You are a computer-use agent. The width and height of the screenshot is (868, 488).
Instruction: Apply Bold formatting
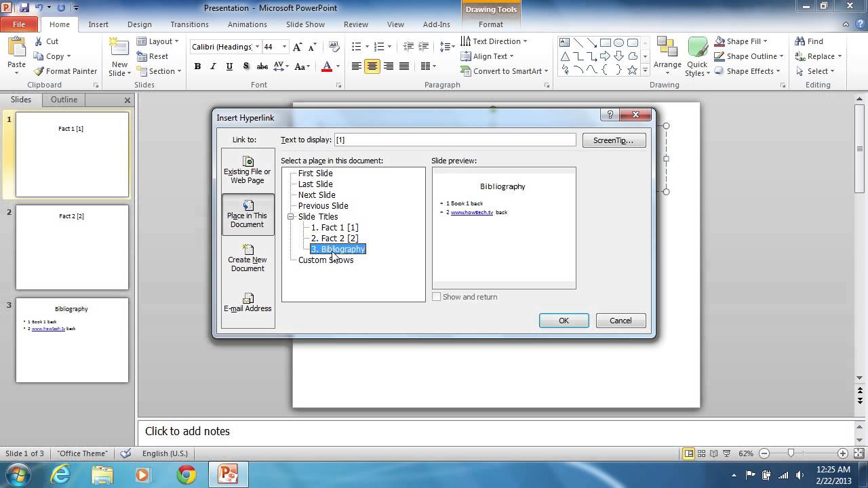tap(197, 66)
